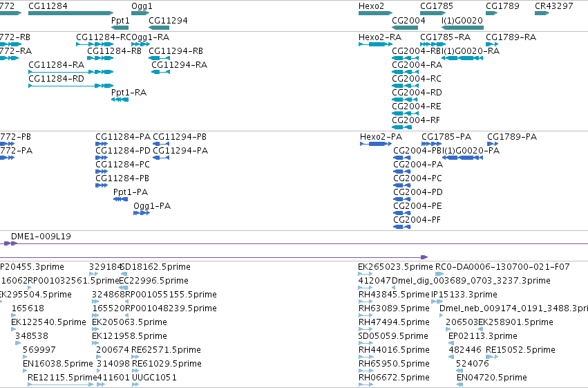Click transcript CG2004-RA
The image size is (588, 388).
417,65
